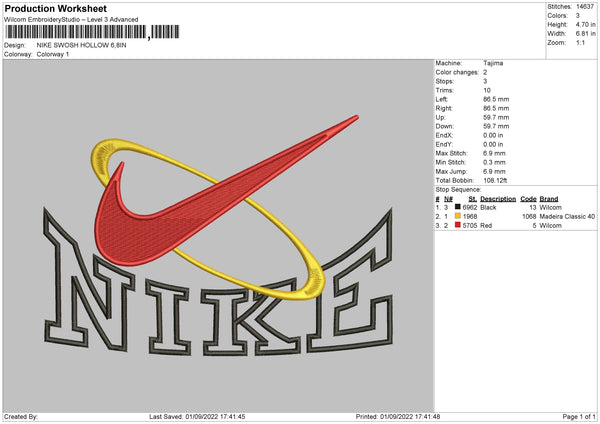Viewport: 600px width, 424px height.
Task: Click the Black description in stop row 1
Action: click(488, 207)
